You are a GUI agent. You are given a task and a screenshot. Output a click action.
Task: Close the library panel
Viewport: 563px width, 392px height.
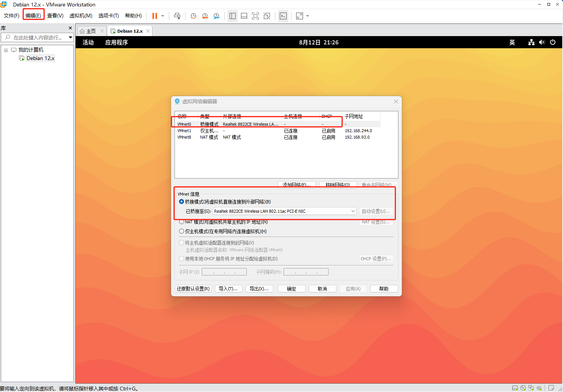coord(70,28)
